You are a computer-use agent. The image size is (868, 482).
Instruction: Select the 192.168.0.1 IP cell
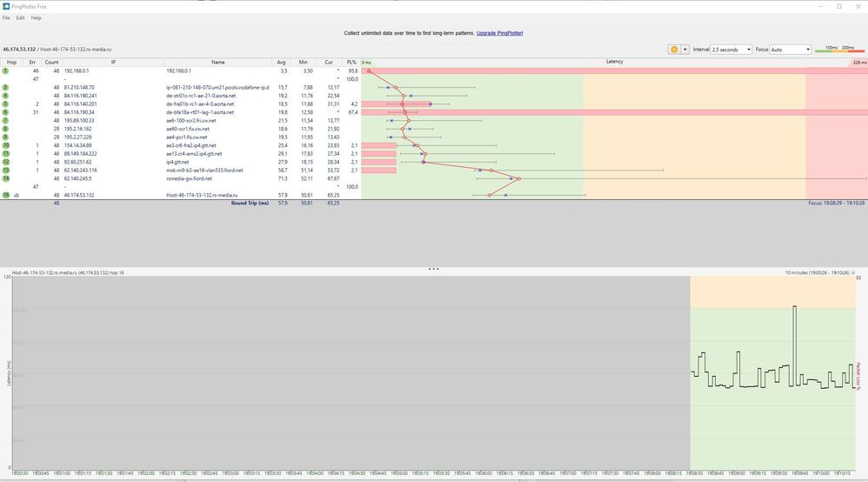click(77, 71)
